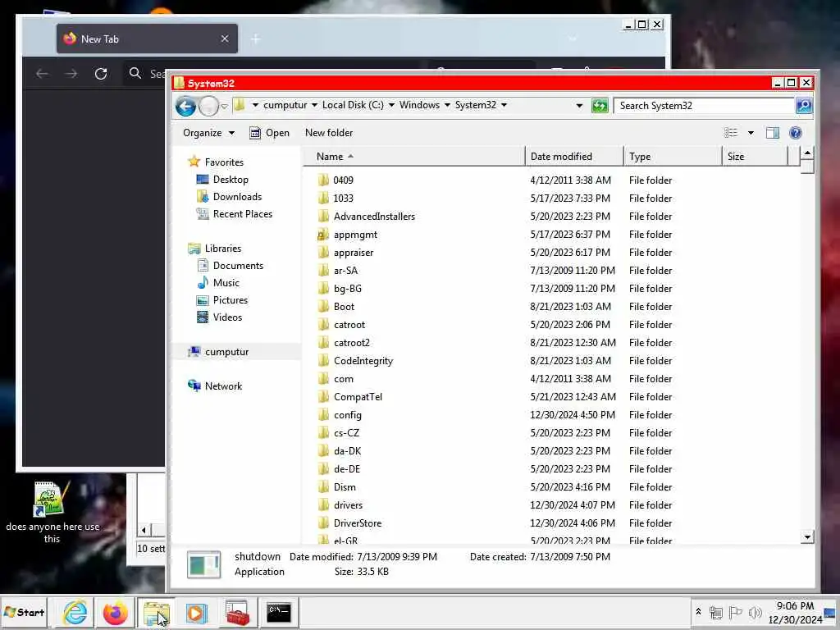Launch Internet Explorer from taskbar
The height and width of the screenshot is (630, 840).
coord(75,612)
